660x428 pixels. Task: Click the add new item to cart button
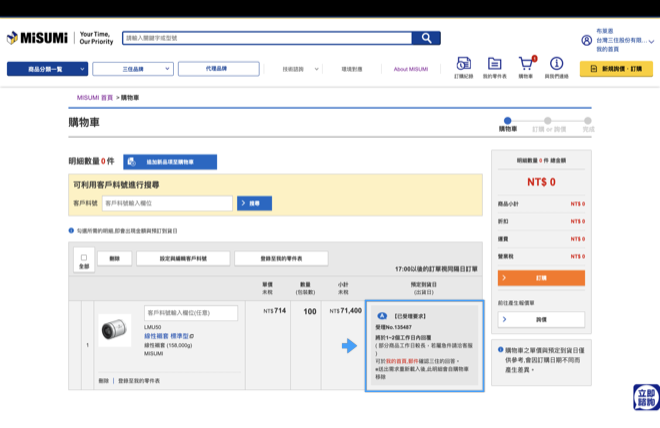coord(170,162)
